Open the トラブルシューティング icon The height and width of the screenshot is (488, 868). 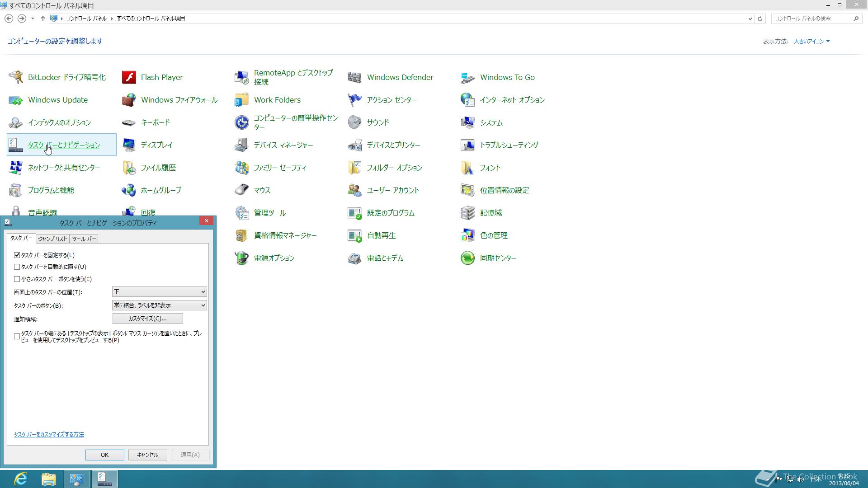468,145
